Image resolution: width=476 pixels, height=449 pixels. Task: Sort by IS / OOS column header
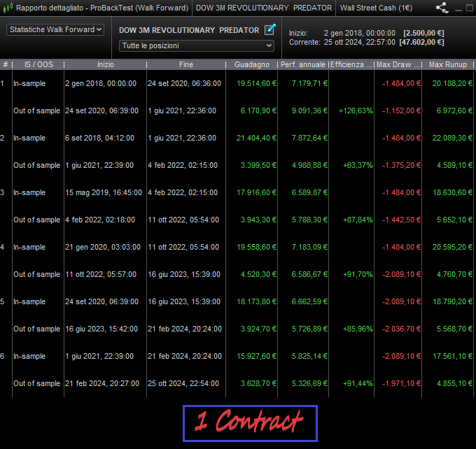tap(38, 64)
